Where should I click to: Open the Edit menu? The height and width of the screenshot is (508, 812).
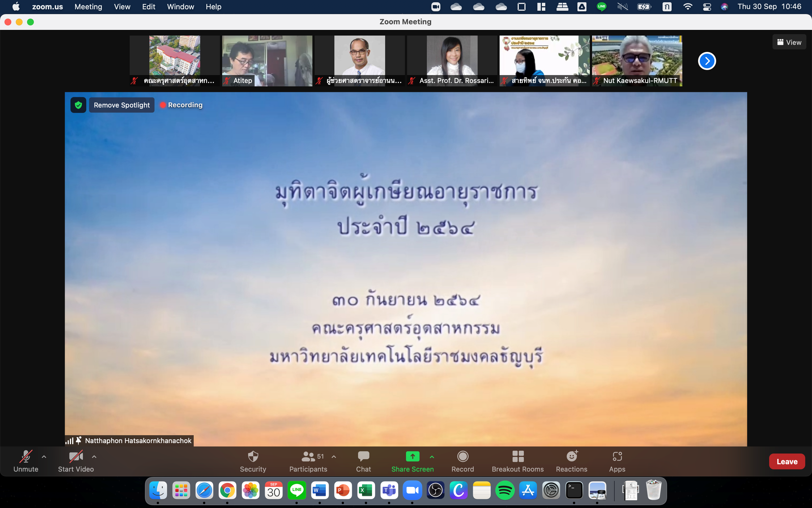[x=149, y=7]
